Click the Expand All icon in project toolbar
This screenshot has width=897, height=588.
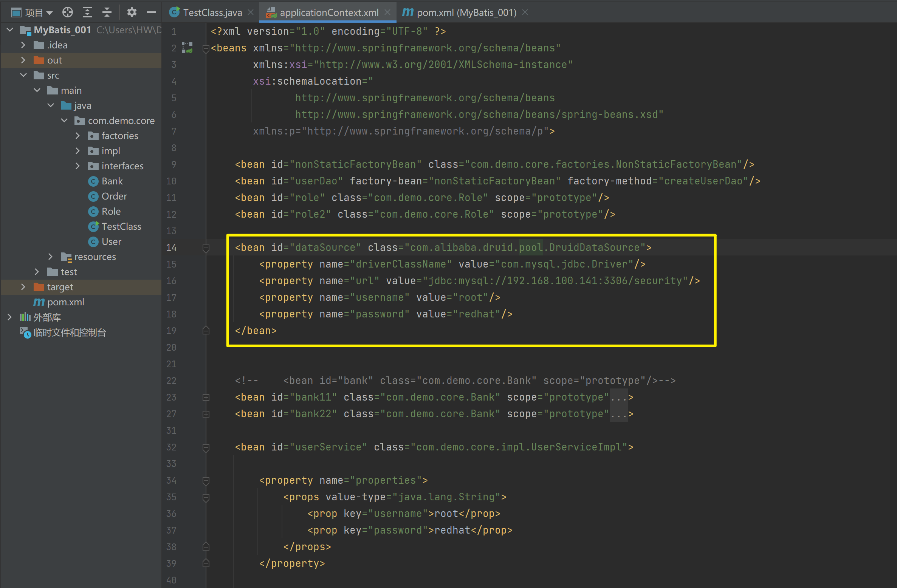point(87,12)
